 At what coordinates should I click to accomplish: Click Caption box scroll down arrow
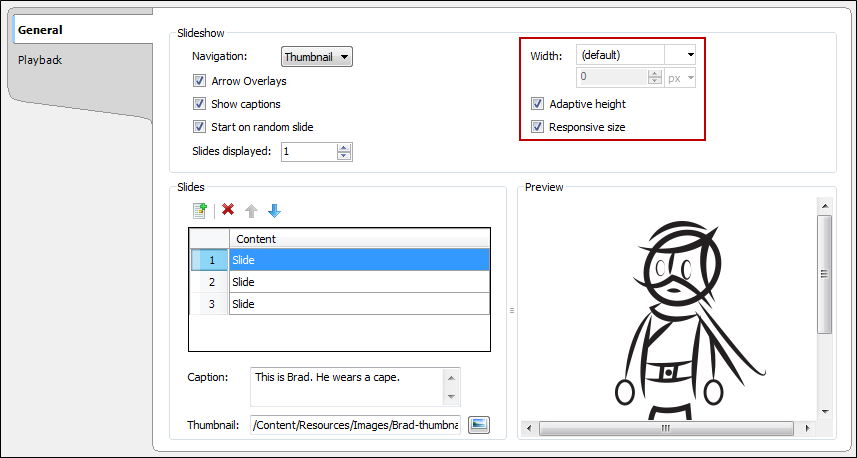(451, 397)
